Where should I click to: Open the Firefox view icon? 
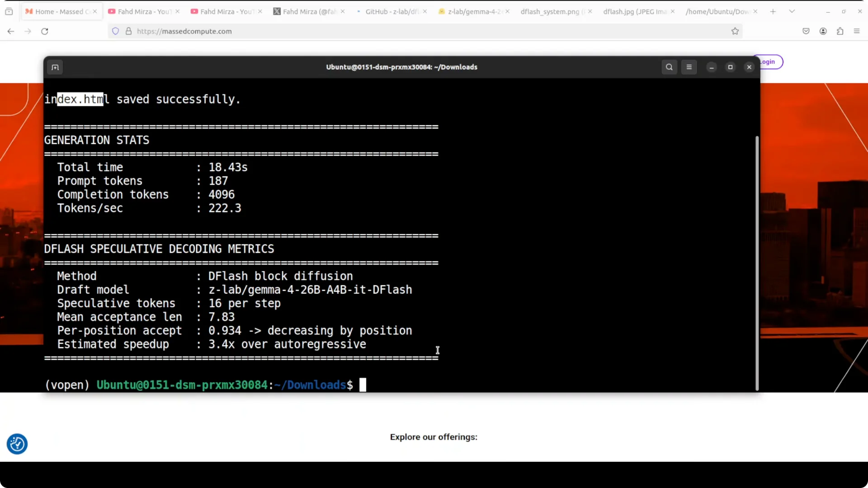[9, 11]
